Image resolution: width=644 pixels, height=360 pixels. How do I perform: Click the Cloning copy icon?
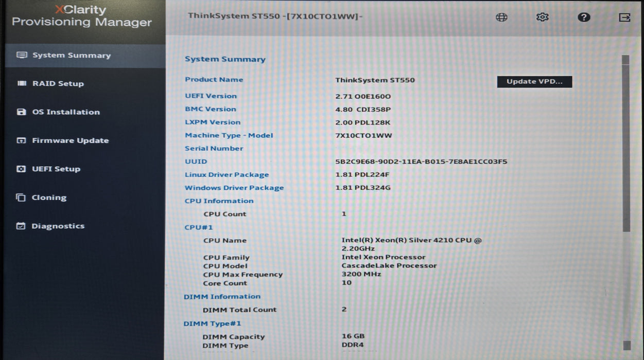pos(21,197)
